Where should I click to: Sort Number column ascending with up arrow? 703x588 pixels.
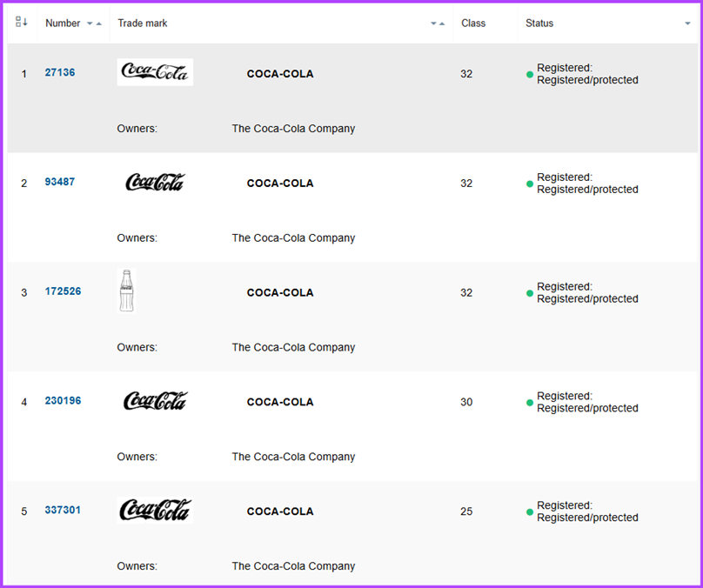point(98,23)
